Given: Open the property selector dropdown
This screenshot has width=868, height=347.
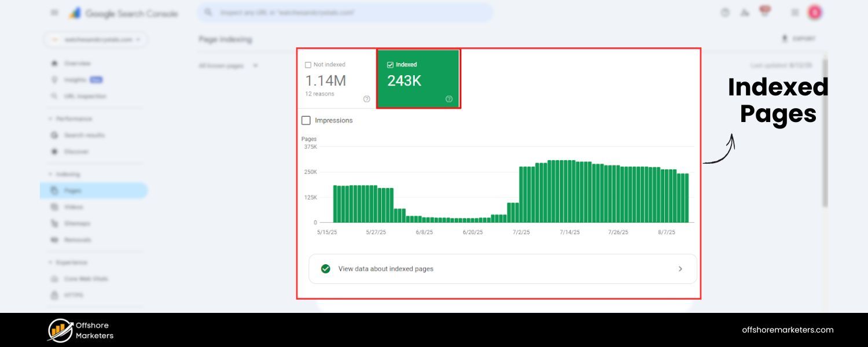Looking at the screenshot, I should [95, 39].
